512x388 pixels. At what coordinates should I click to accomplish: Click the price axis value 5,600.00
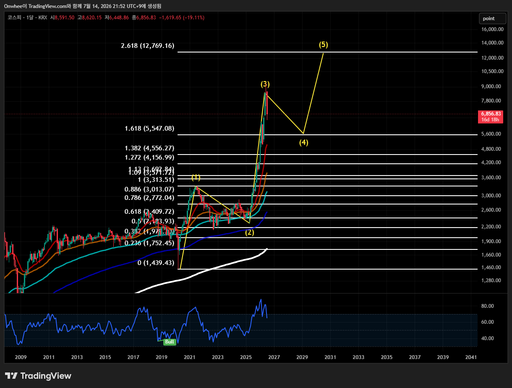(x=491, y=134)
